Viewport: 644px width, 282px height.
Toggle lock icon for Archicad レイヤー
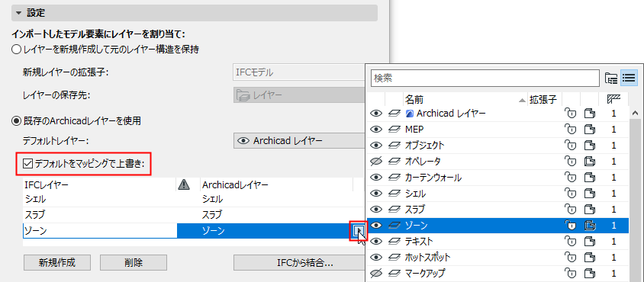coord(571,114)
